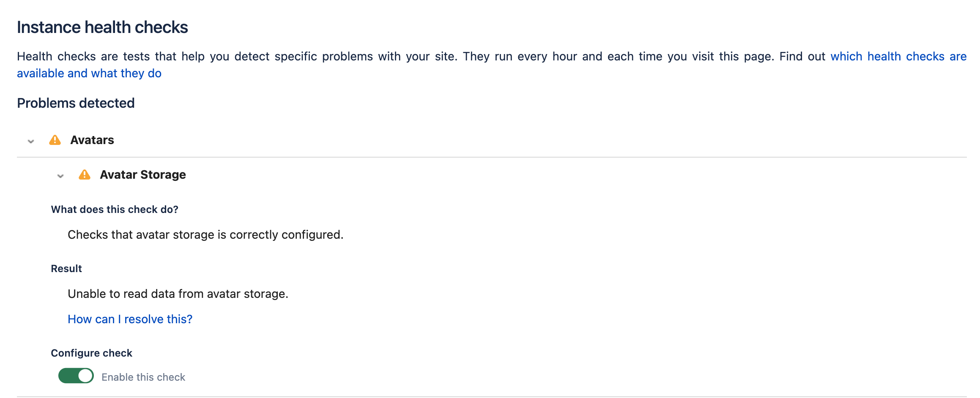Open the 'How can I resolve this?' link
This screenshot has width=980, height=398.
(130, 319)
